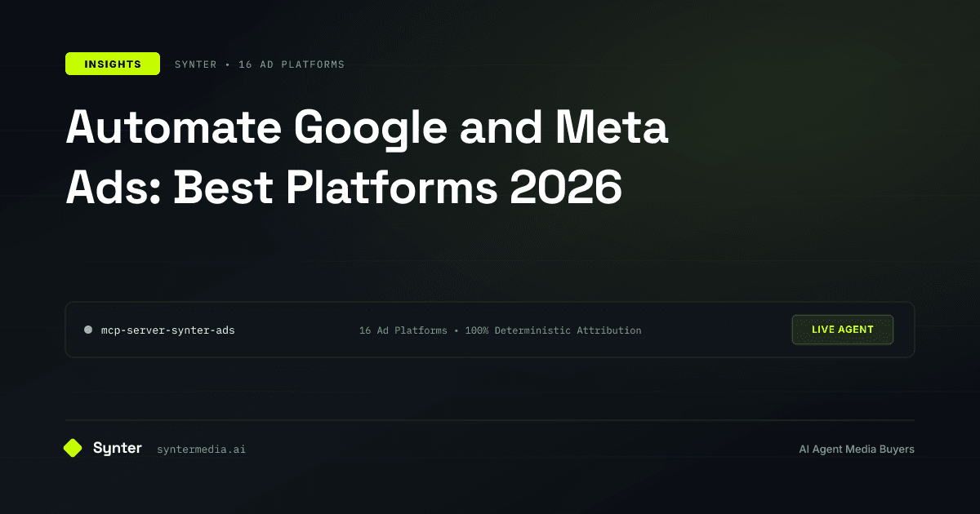Click the Synter diamond logo icon
Image resolution: width=980 pixels, height=514 pixels.
pos(73,448)
